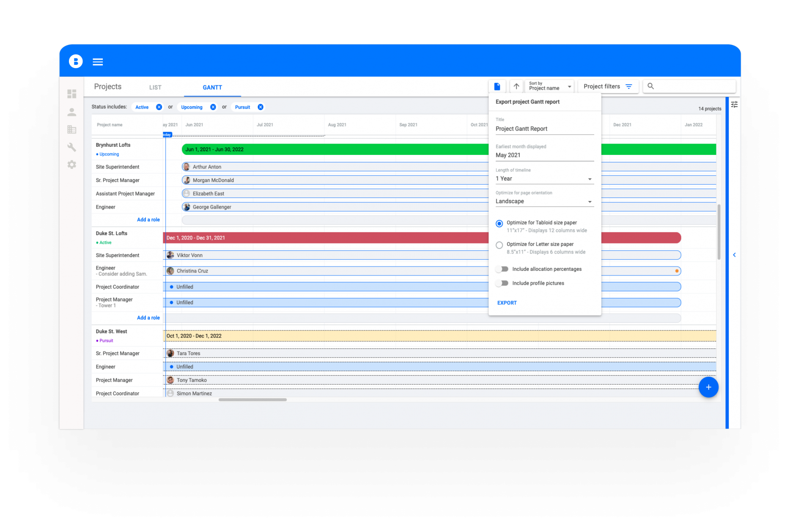Click the blue export document icon
Image resolution: width=812 pixels, height=531 pixels.
[497, 86]
